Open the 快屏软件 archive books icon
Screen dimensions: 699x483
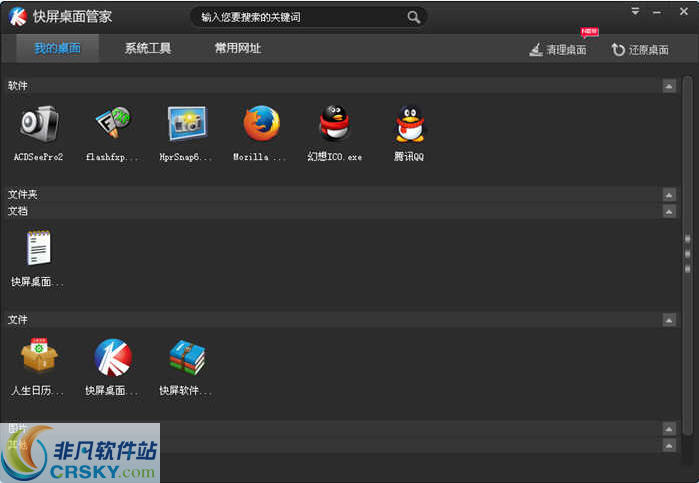point(187,357)
